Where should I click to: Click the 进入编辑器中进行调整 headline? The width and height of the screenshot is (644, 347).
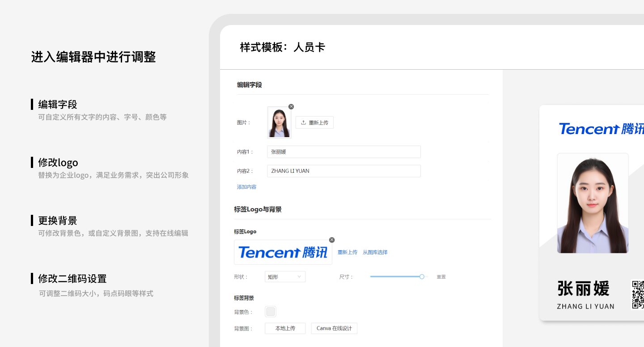[93, 57]
